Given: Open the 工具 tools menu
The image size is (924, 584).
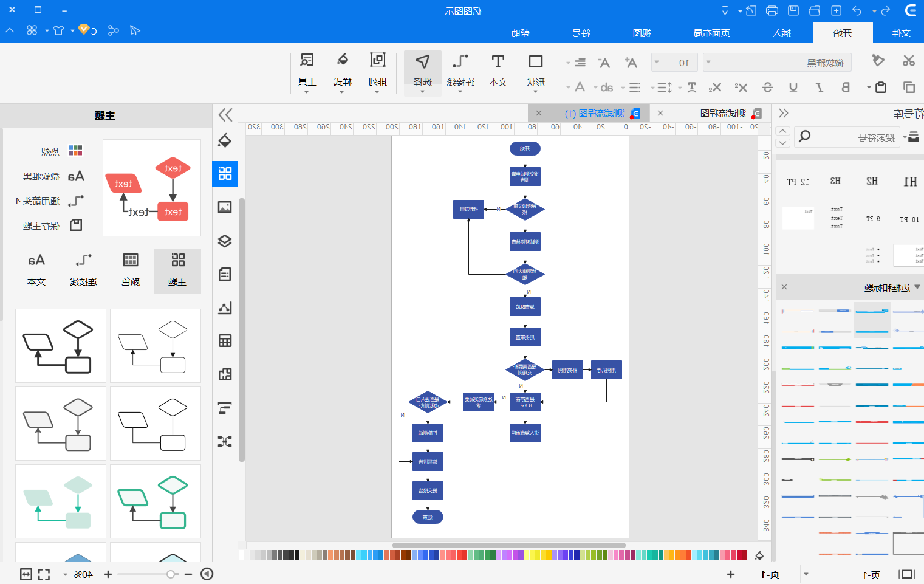Looking at the screenshot, I should pos(307,72).
